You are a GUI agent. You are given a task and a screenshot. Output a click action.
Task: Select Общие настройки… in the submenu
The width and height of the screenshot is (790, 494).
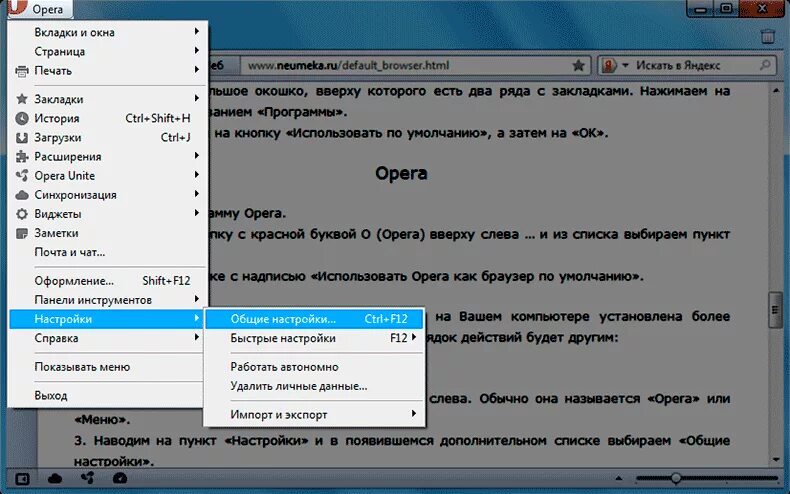pyautogui.click(x=314, y=319)
